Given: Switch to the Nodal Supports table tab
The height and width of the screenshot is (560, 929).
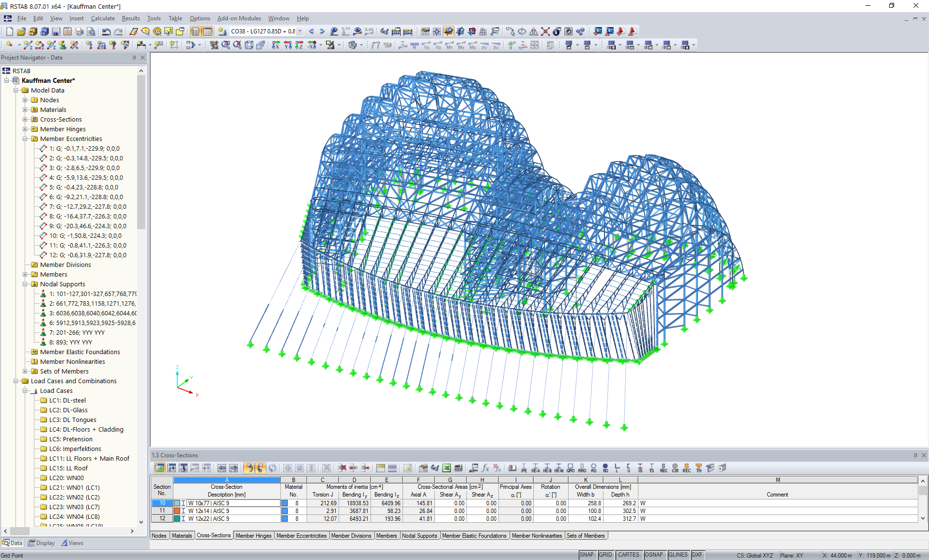Looking at the screenshot, I should tap(419, 535).
